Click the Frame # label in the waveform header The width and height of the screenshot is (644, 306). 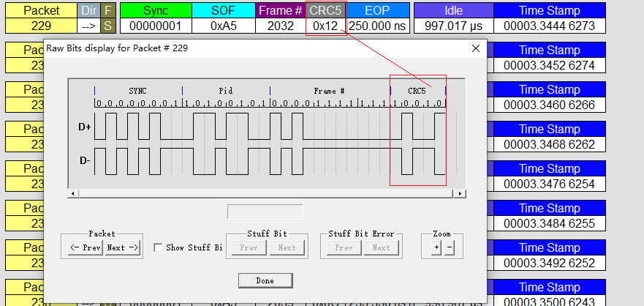[329, 91]
